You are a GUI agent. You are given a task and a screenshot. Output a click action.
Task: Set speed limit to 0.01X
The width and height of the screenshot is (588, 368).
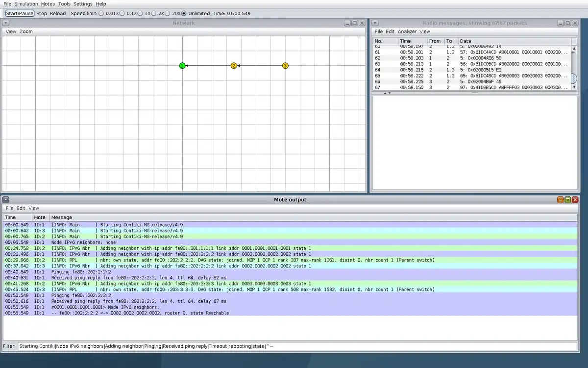click(101, 13)
